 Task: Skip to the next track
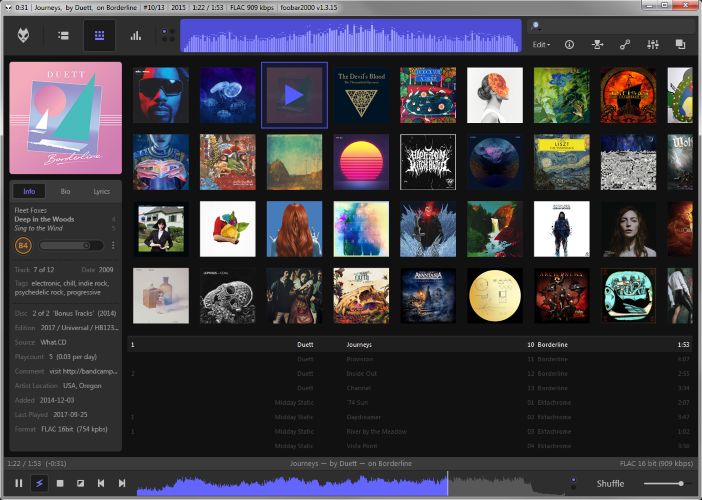point(122,484)
